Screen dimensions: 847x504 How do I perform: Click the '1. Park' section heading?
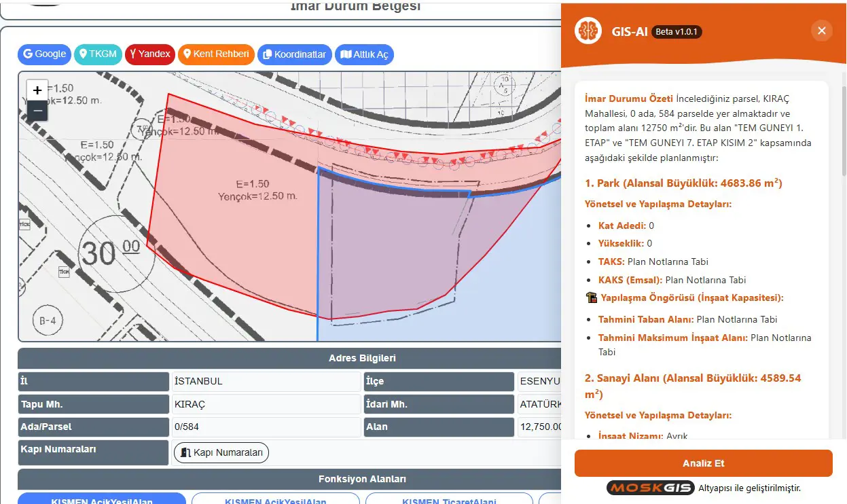coord(683,183)
